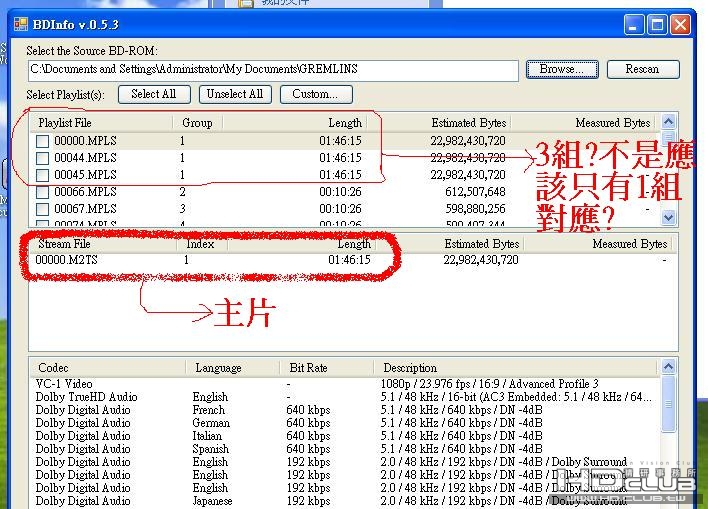Sort by Playlist File column header
Image resolution: width=708 pixels, height=509 pixels.
pos(102,123)
